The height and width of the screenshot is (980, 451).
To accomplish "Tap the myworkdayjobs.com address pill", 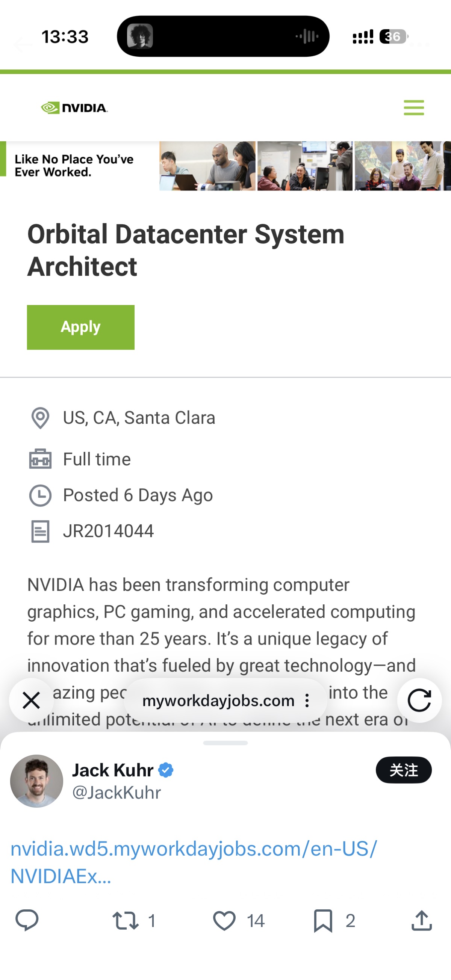I will pyautogui.click(x=218, y=701).
